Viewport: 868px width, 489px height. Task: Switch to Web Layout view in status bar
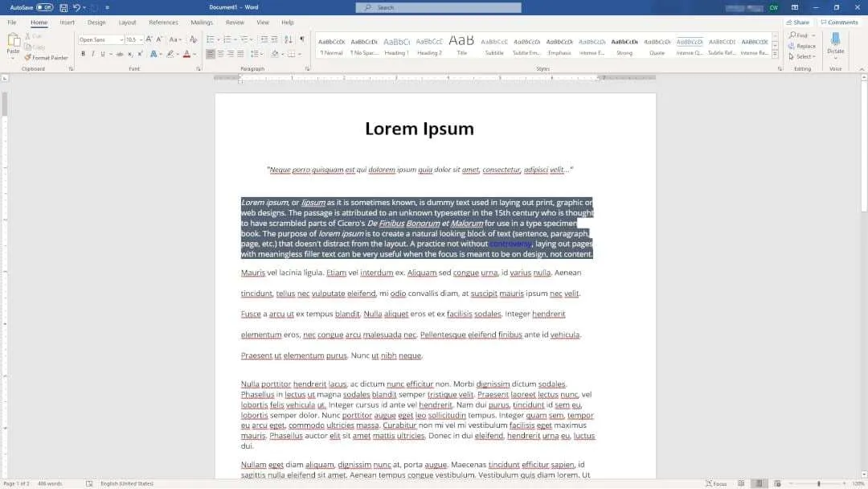click(777, 483)
